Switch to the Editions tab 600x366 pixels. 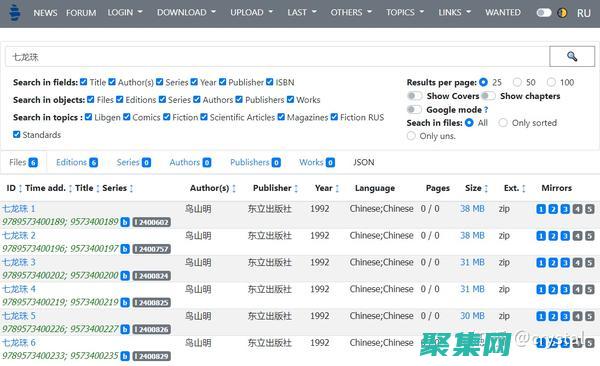(x=77, y=162)
